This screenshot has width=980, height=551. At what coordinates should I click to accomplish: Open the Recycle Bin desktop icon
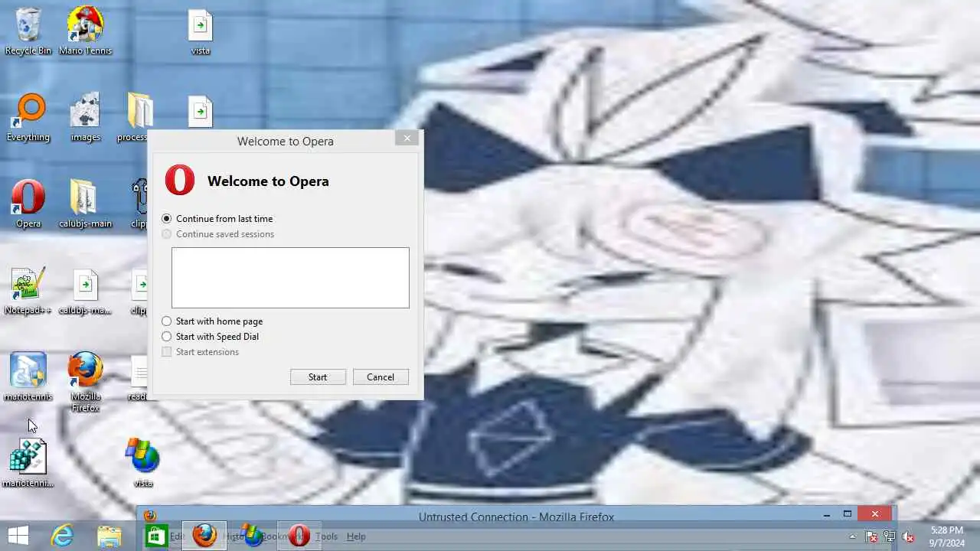28,31
